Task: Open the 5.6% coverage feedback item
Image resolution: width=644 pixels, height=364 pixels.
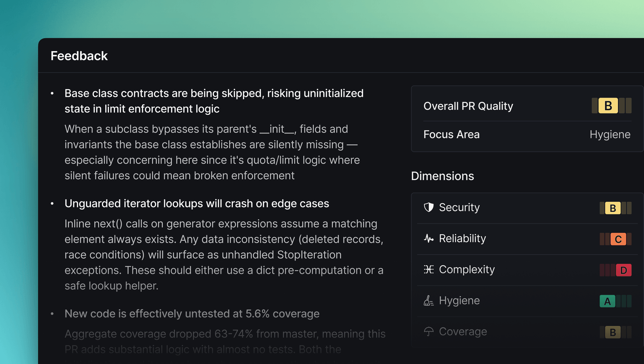Action: (192, 314)
